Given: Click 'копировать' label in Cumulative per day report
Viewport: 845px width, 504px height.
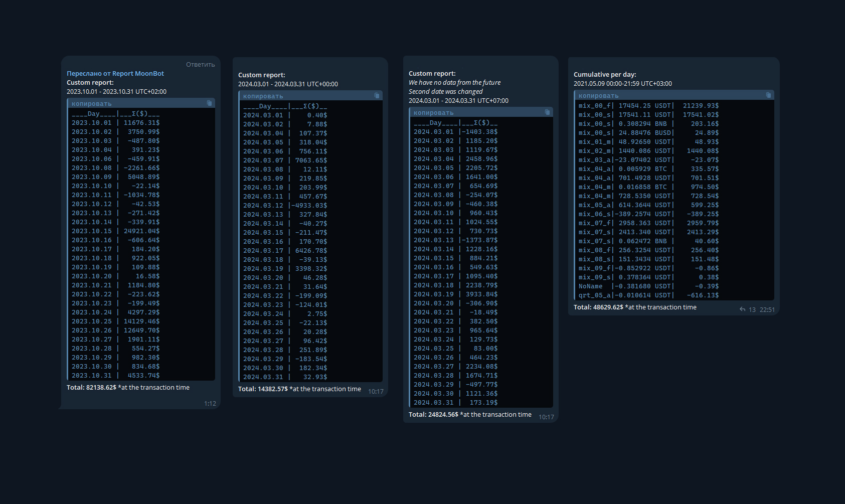Looking at the screenshot, I should click(x=599, y=96).
